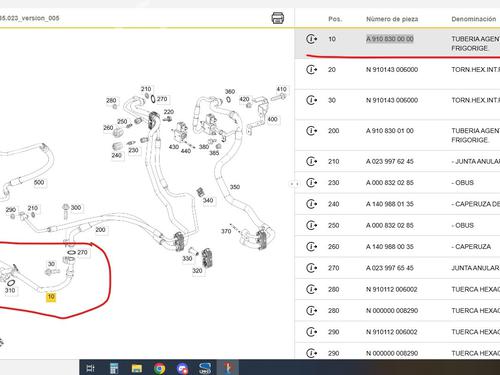Image resolution: width=500 pixels, height=375 pixels.
Task: Click callout 330 in the diagram
Action: [187, 259]
